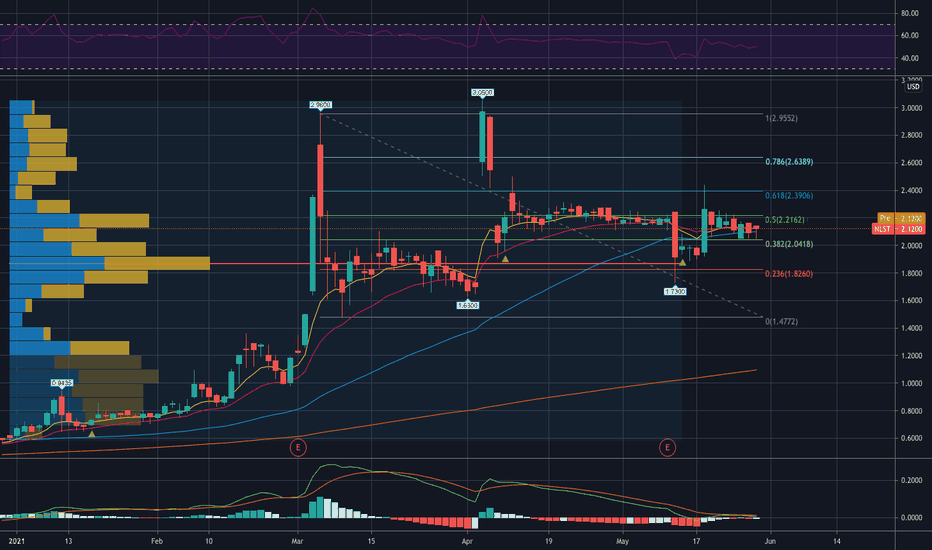Viewport: 932px width, 550px height.
Task: Click the RSI 80.00 scale label
Action: tap(909, 13)
